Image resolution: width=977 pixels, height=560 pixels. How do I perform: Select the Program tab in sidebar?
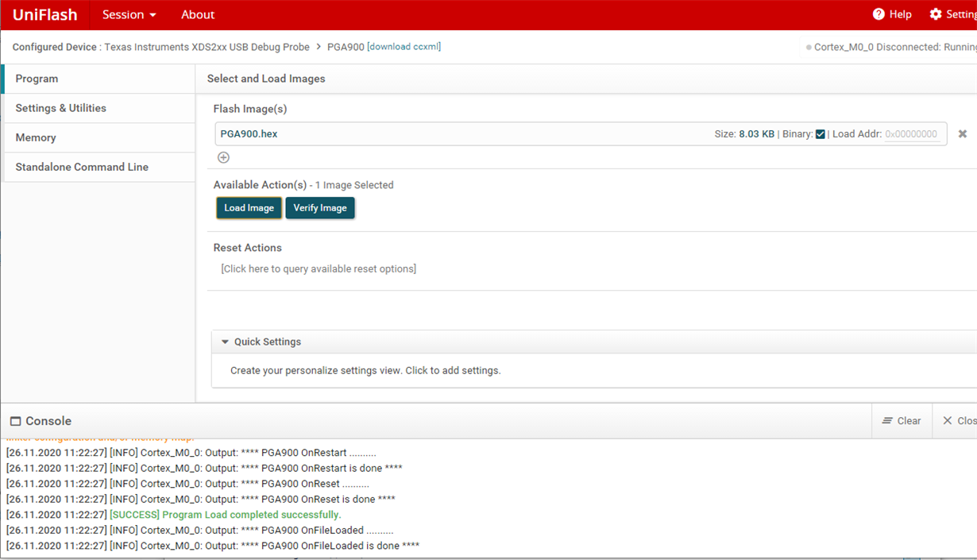pos(98,79)
